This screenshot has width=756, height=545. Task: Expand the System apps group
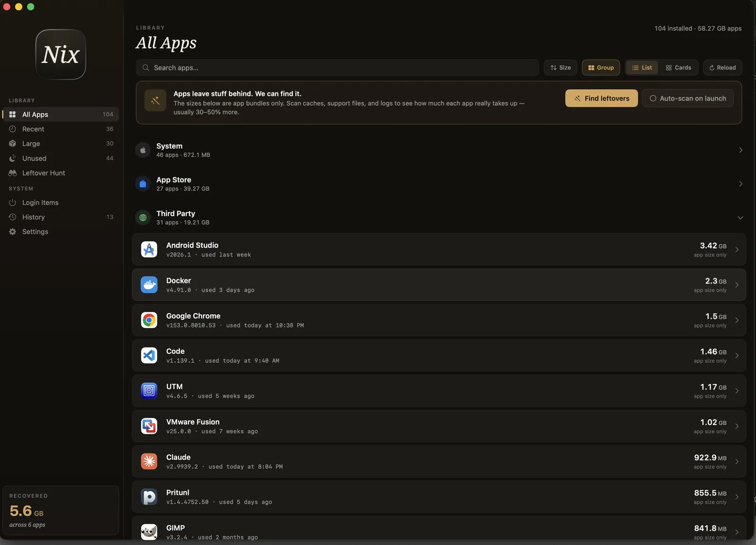point(439,150)
